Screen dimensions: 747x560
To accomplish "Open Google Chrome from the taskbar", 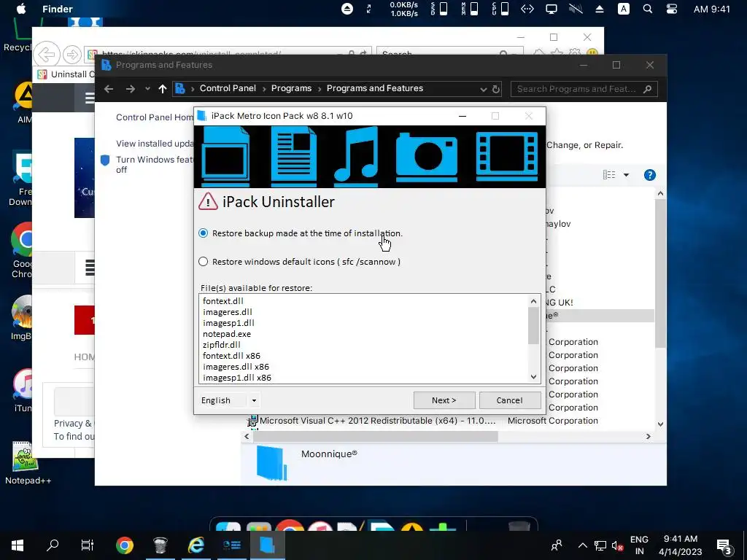I will [x=124, y=545].
